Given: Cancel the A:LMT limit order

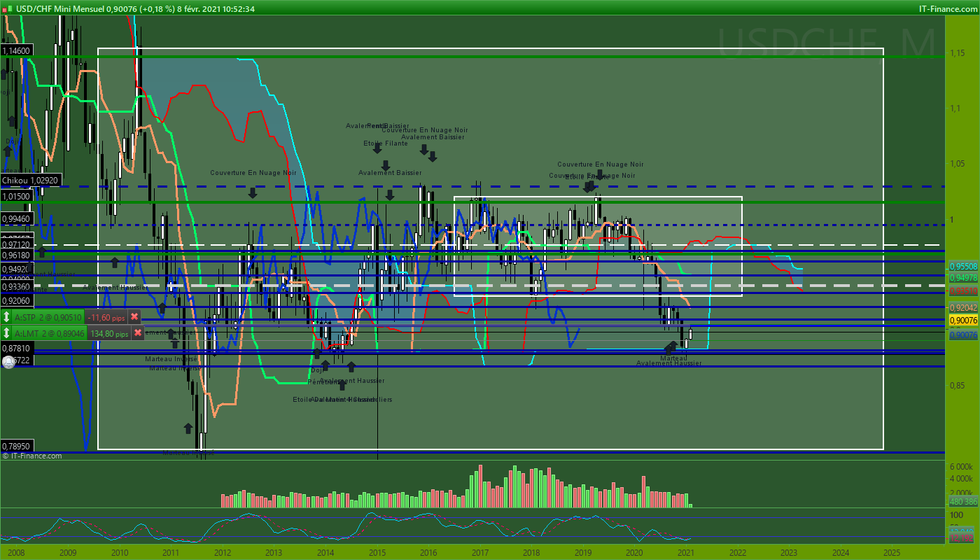Looking at the screenshot, I should pyautogui.click(x=138, y=333).
